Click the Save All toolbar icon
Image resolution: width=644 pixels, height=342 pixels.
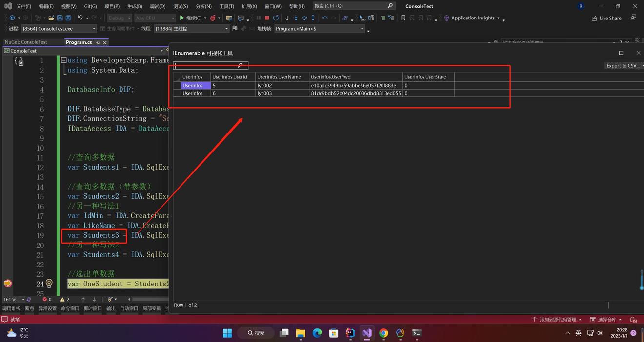coord(68,18)
